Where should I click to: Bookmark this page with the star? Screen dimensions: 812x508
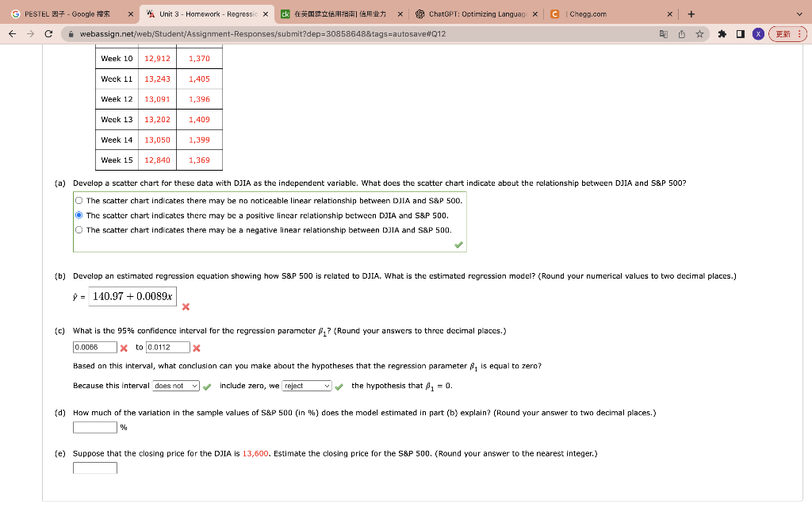click(699, 34)
